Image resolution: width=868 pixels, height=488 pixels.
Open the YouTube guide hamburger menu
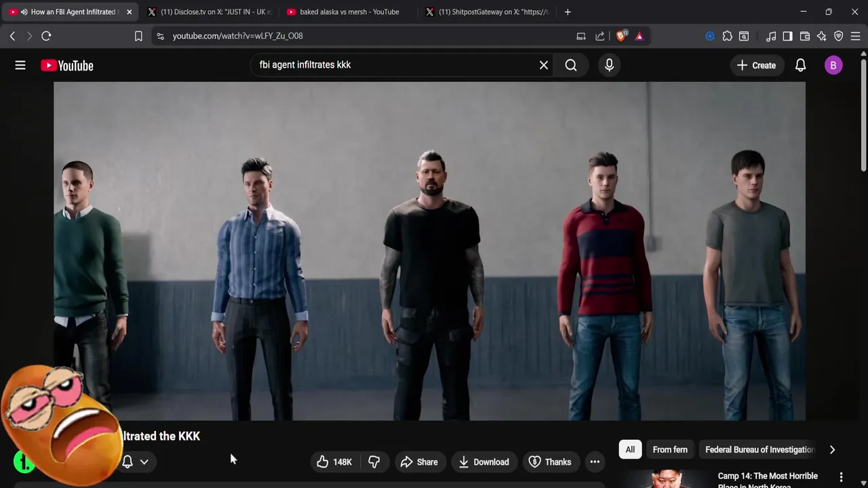20,65
